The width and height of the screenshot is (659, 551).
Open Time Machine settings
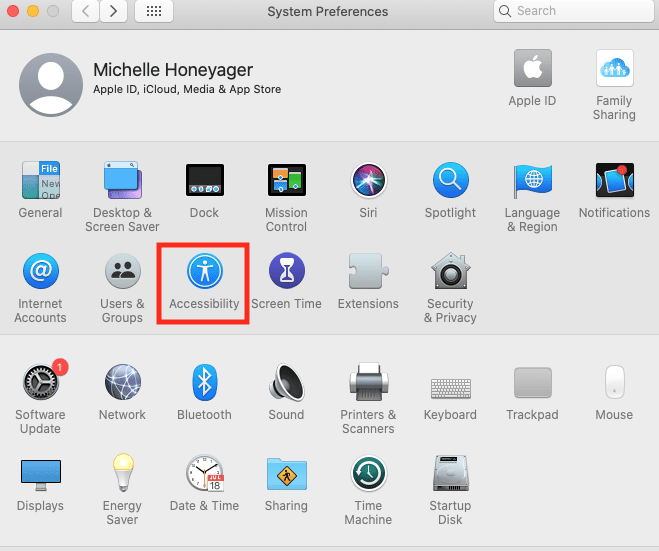pyautogui.click(x=368, y=473)
